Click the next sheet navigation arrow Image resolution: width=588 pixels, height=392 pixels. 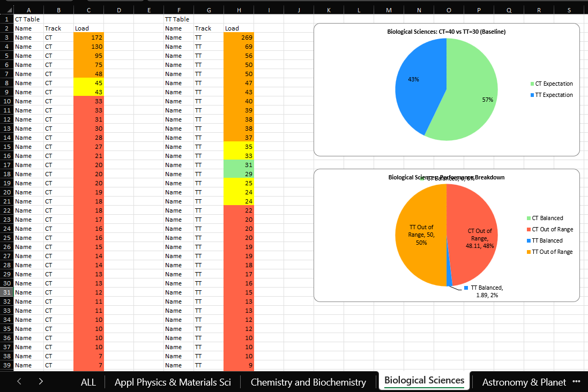[x=41, y=381]
